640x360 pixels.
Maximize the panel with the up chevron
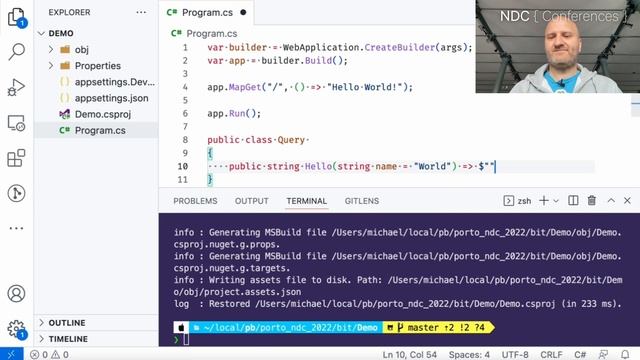click(x=611, y=200)
